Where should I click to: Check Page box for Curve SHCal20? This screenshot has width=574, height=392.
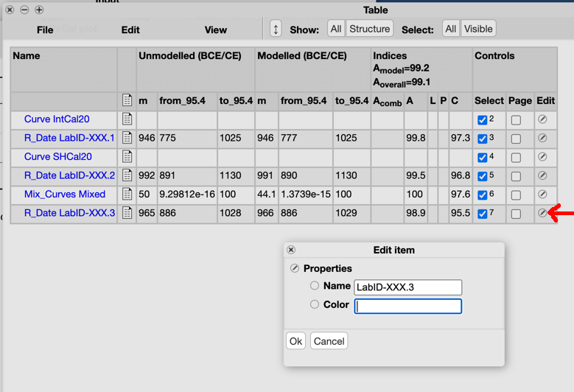point(517,158)
